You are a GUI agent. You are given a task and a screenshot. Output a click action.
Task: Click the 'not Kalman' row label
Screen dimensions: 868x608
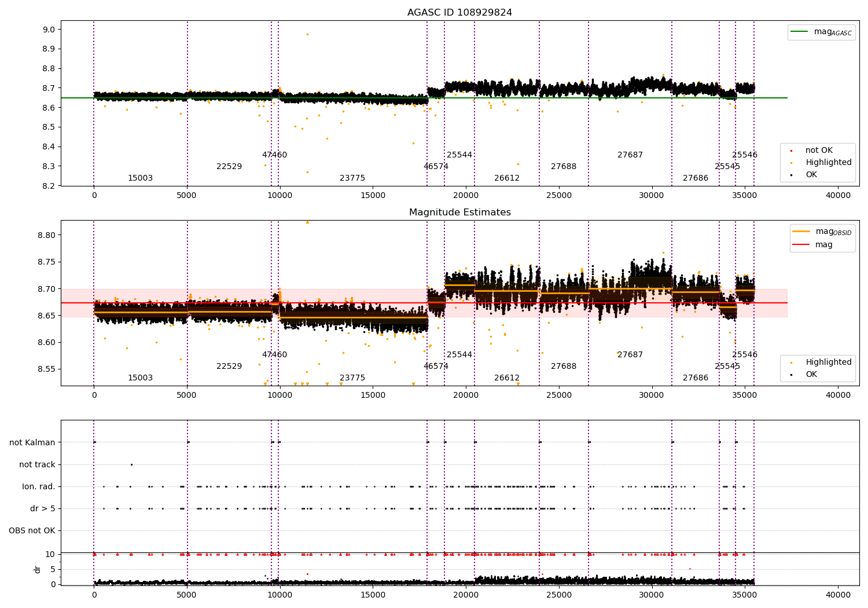(32, 443)
